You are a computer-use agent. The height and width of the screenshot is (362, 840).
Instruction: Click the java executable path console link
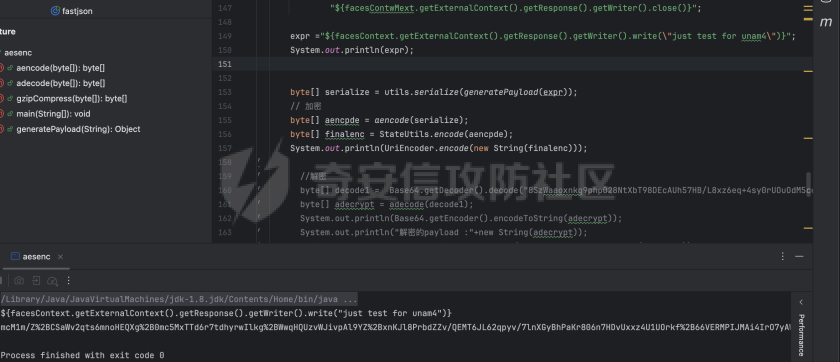click(179, 299)
